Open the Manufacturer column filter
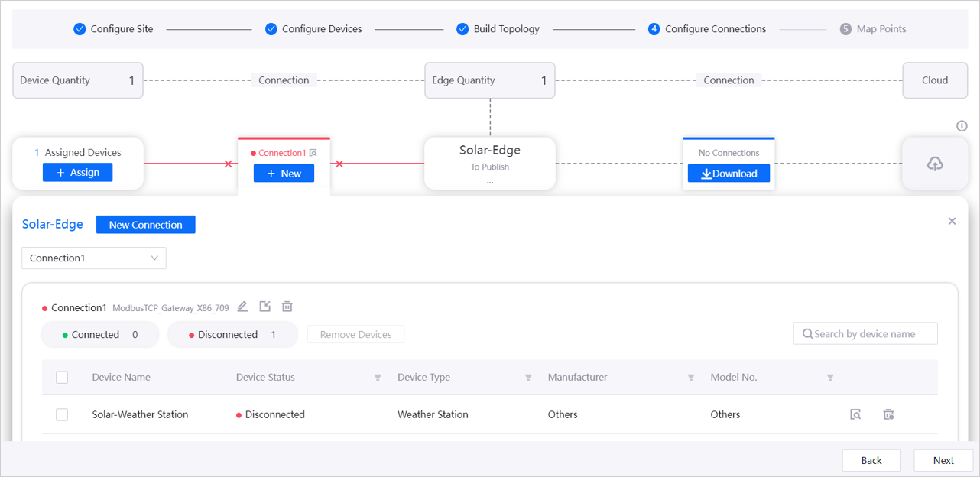The width and height of the screenshot is (980, 477). coord(691,378)
